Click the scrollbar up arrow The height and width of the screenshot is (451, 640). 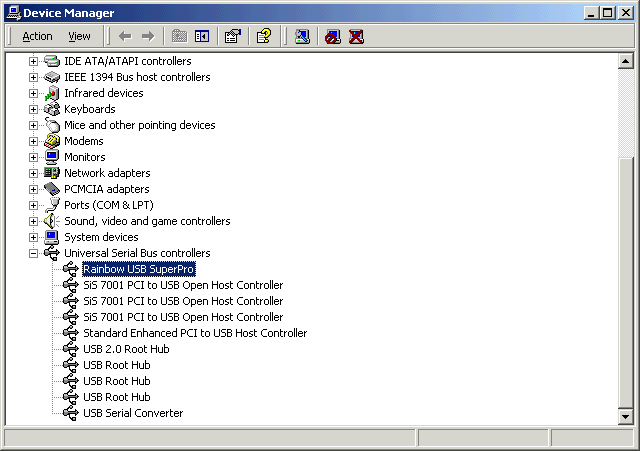tap(626, 62)
